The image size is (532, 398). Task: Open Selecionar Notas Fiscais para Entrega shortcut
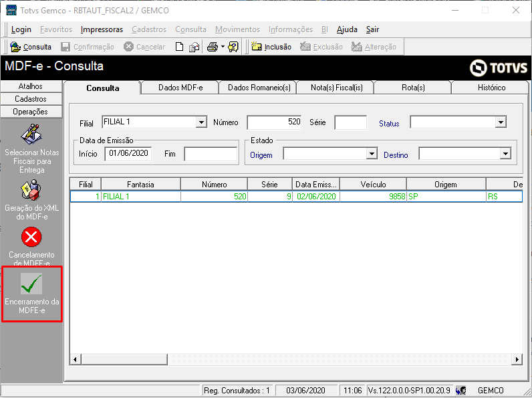31,148
